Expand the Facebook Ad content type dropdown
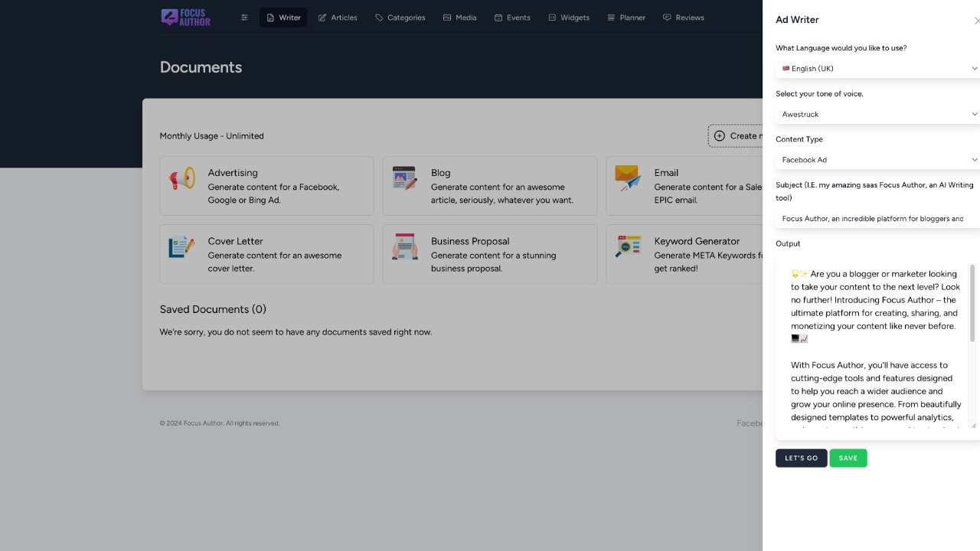 pyautogui.click(x=878, y=160)
